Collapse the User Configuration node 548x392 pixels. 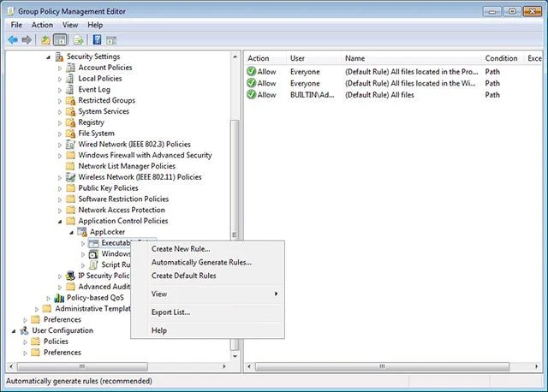pyautogui.click(x=14, y=331)
